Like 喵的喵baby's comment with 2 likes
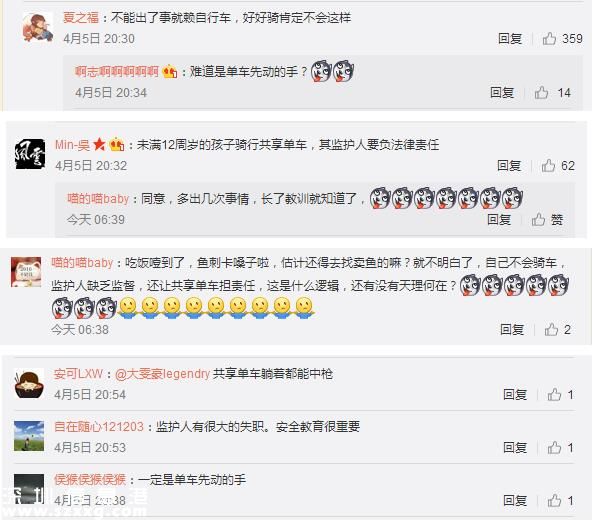592x521 pixels. 551,330
